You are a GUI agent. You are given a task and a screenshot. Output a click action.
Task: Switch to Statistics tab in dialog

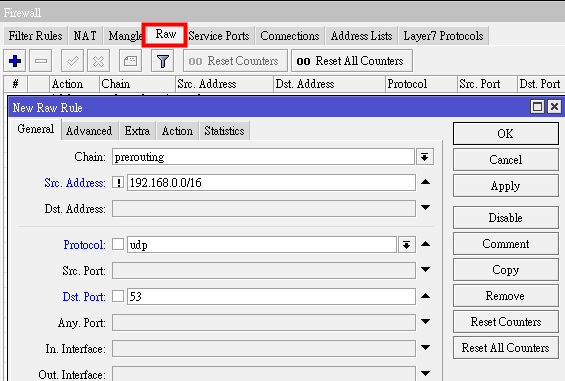coord(224,131)
